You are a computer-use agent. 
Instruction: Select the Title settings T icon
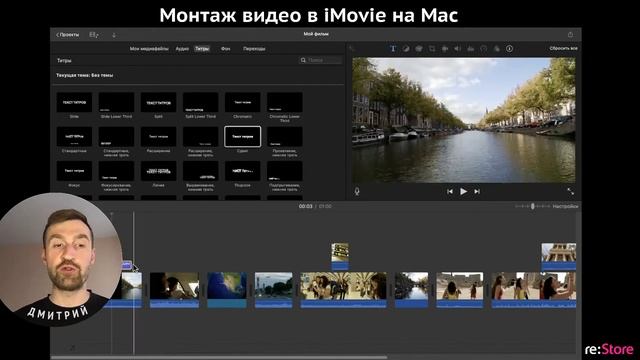(393, 49)
